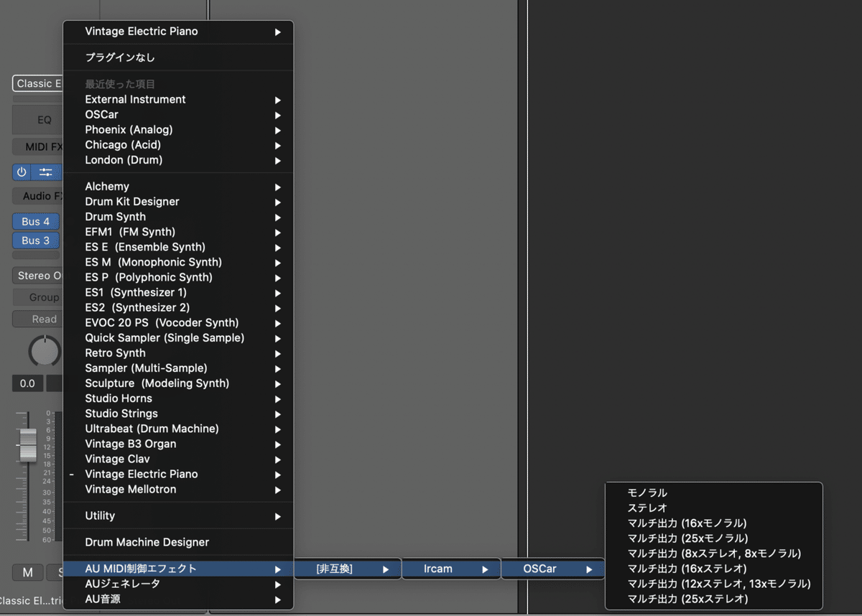Image resolution: width=862 pixels, height=616 pixels.
Task: Choose マルチ出力 (25xステレオ)
Action: [x=714, y=598]
